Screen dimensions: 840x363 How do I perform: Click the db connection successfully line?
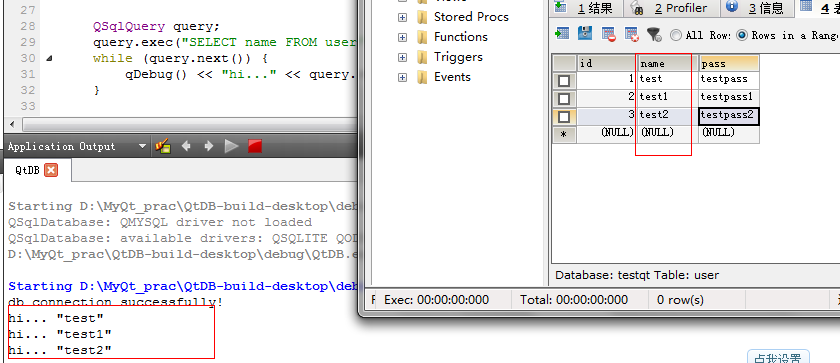[115, 302]
